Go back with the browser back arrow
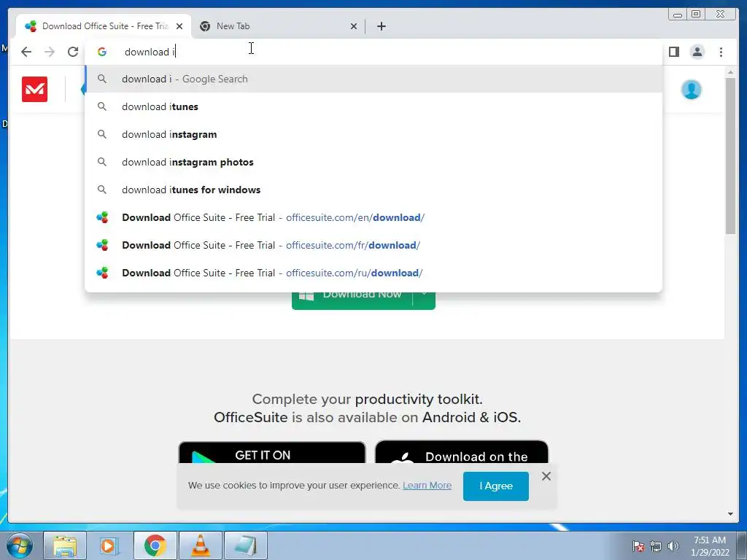The image size is (747, 560). (26, 52)
